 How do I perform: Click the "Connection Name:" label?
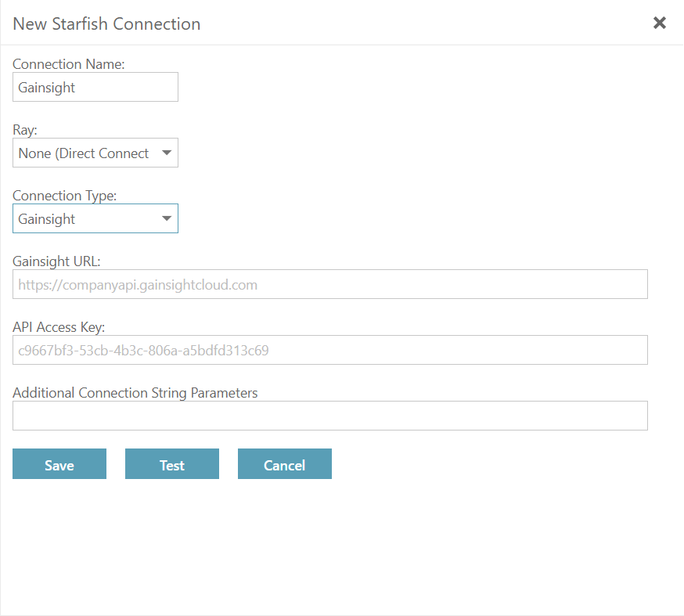69,64
